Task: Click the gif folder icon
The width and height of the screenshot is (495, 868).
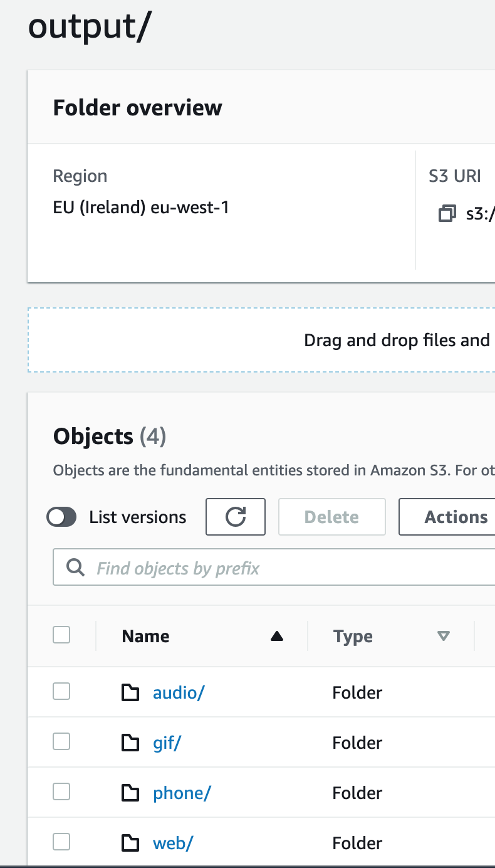Action: click(x=130, y=743)
